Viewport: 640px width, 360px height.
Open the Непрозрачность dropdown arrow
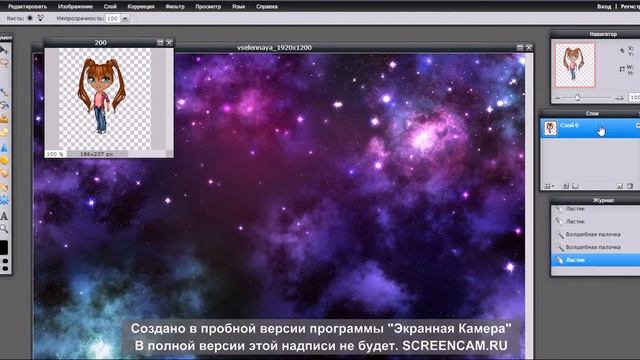(x=125, y=18)
